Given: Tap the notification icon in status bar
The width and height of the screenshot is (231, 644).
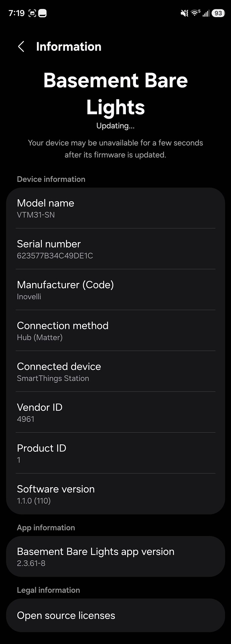Looking at the screenshot, I should pyautogui.click(x=43, y=13).
